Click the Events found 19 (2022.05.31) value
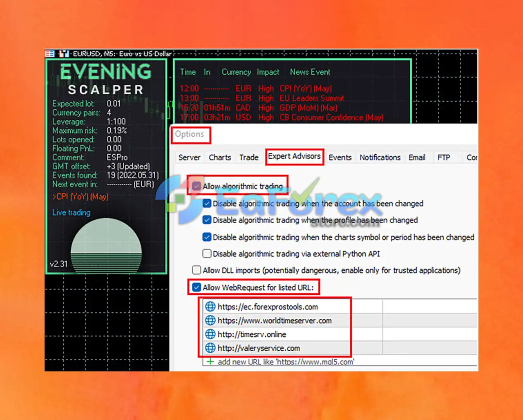Image resolution: width=523 pixels, height=420 pixels. [x=133, y=176]
